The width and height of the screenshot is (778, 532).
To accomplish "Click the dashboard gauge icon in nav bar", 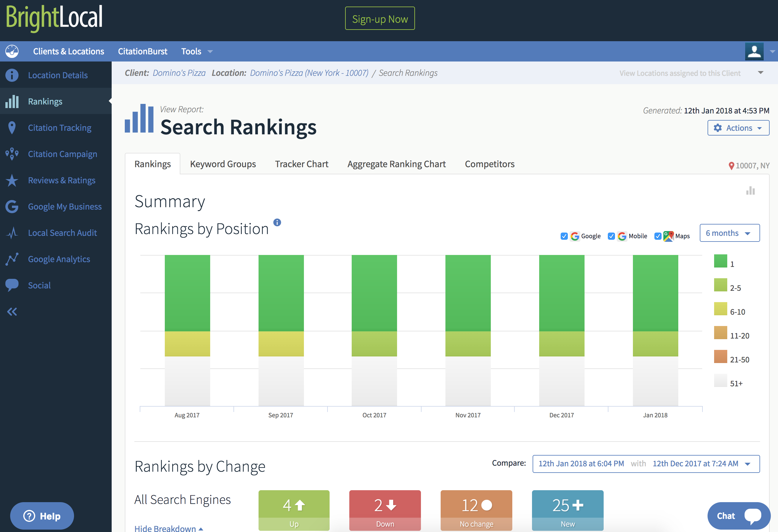I will point(12,51).
